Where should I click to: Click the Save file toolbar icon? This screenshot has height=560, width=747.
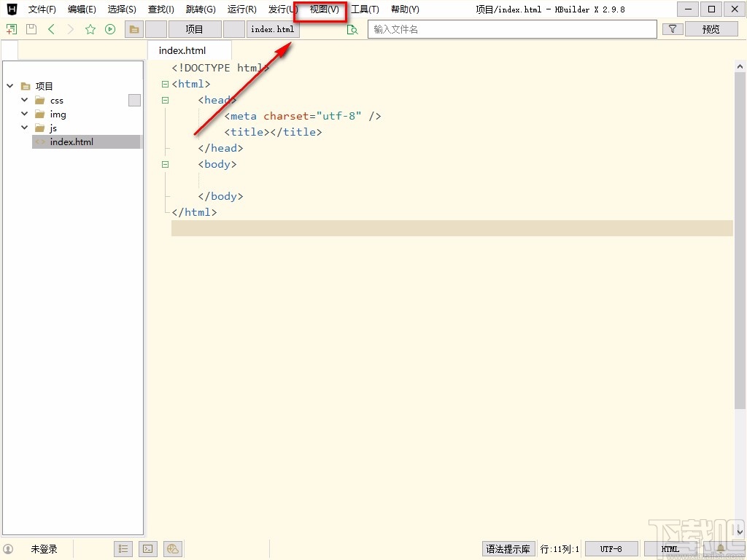31,29
